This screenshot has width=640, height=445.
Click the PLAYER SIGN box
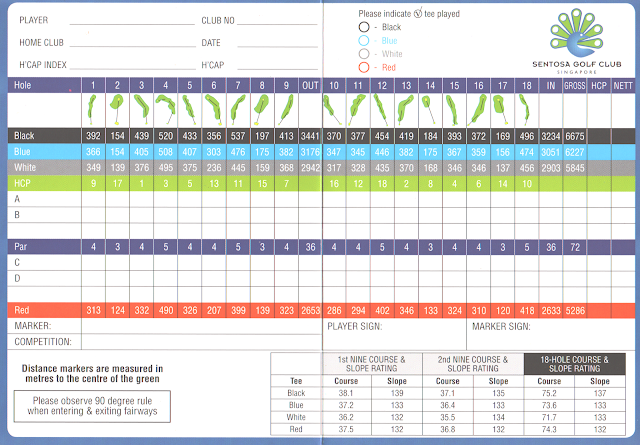tap(394, 334)
